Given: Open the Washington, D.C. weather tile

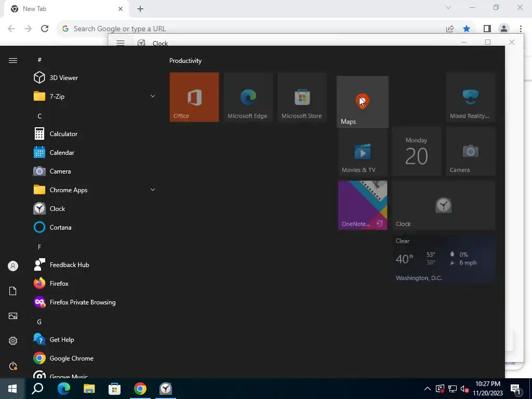Looking at the screenshot, I should pos(444,259).
